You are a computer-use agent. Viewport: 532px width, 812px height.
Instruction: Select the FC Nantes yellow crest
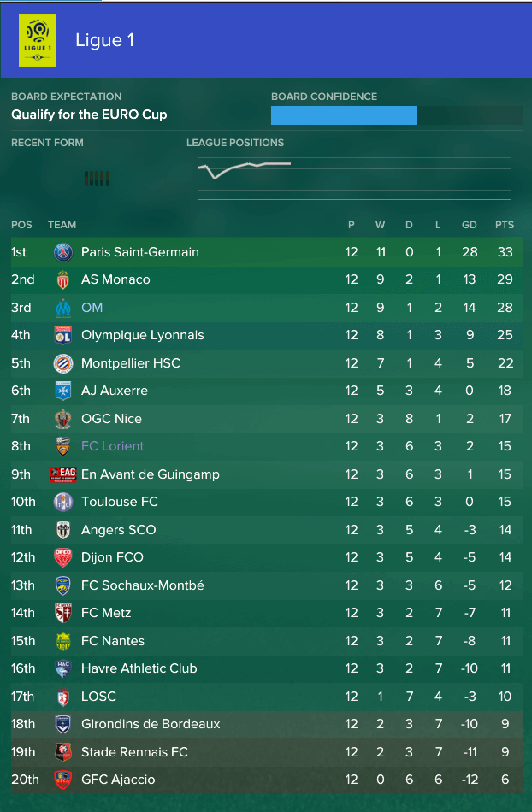coord(63,641)
